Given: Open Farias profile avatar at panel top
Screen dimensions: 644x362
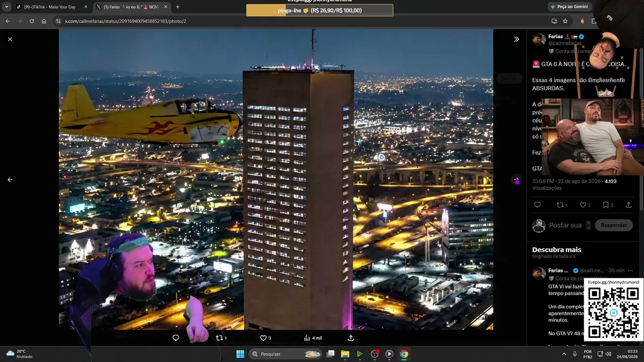Looking at the screenshot, I should 539,40.
